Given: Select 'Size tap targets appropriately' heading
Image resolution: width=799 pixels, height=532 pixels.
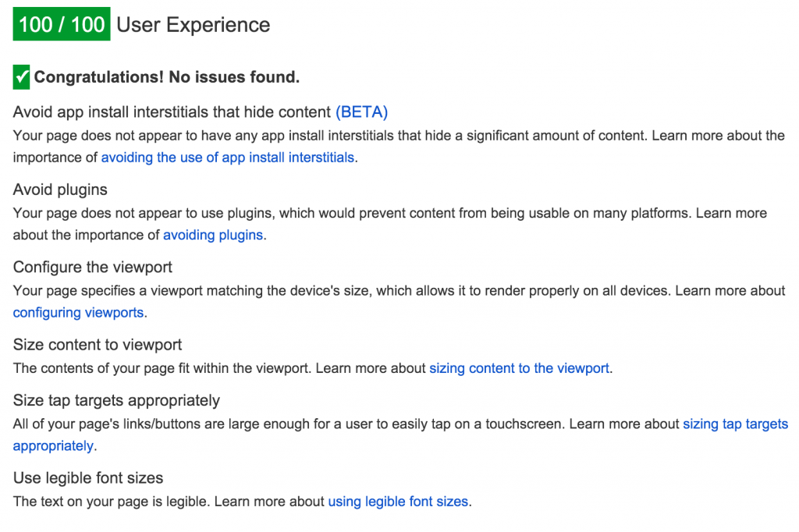Looking at the screenshot, I should click(x=116, y=400).
